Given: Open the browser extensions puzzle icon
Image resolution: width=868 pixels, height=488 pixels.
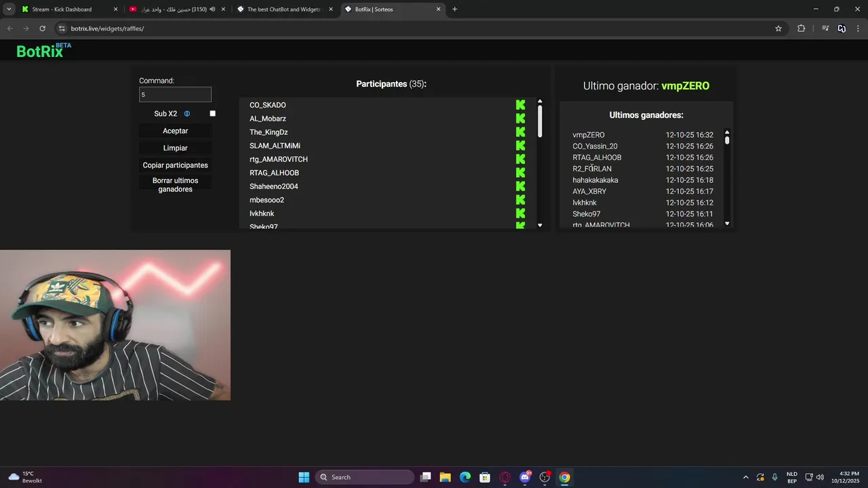Looking at the screenshot, I should [x=801, y=28].
